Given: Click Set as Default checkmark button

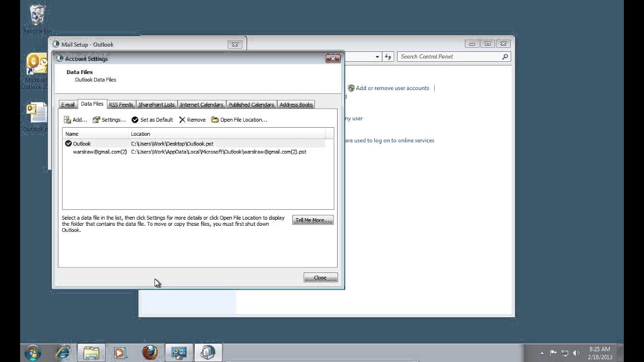Looking at the screenshot, I should pos(152,120).
